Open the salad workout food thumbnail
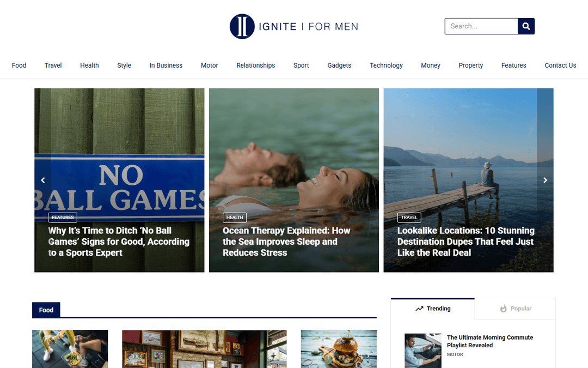Viewport: 588px width, 368px height. coord(70,349)
